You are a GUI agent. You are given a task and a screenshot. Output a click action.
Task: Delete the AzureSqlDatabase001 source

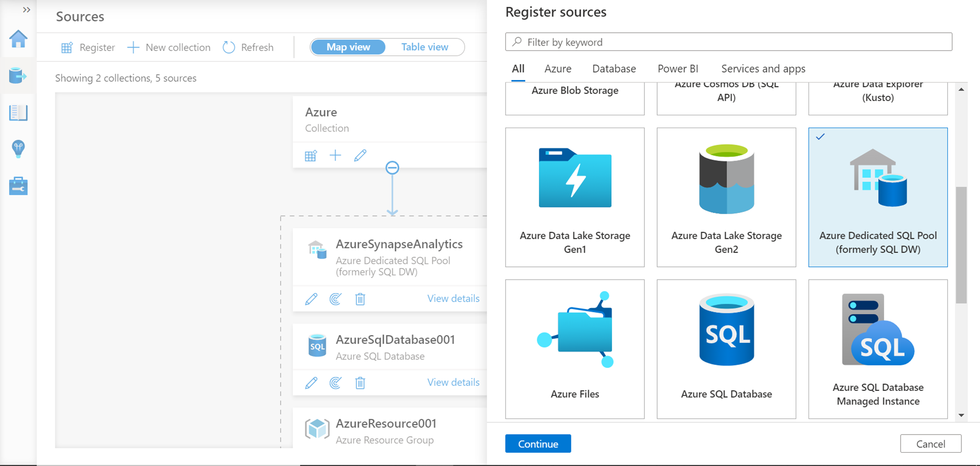click(360, 383)
